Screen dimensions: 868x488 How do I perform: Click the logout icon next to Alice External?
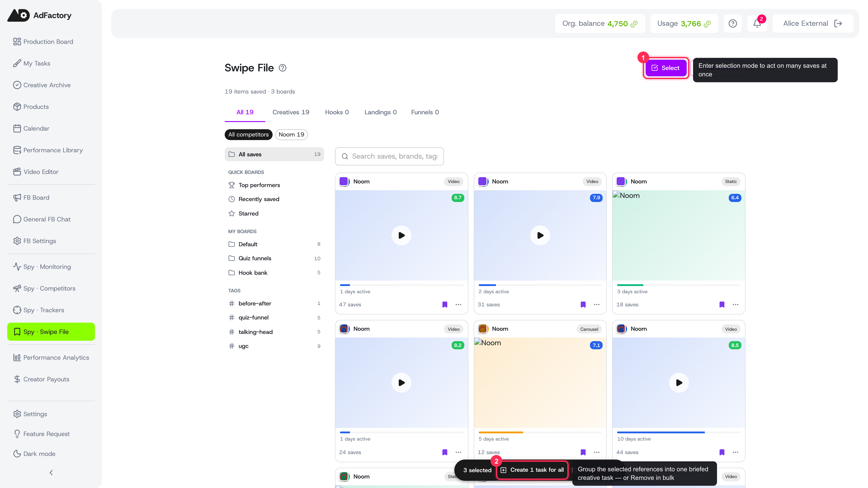pyautogui.click(x=838, y=23)
